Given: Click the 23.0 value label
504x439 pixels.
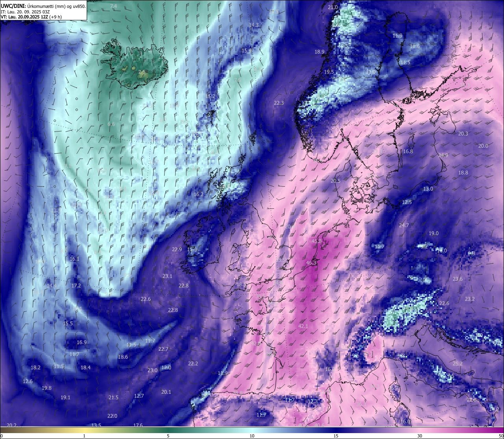Looking at the screenshot, I should pos(152,370).
